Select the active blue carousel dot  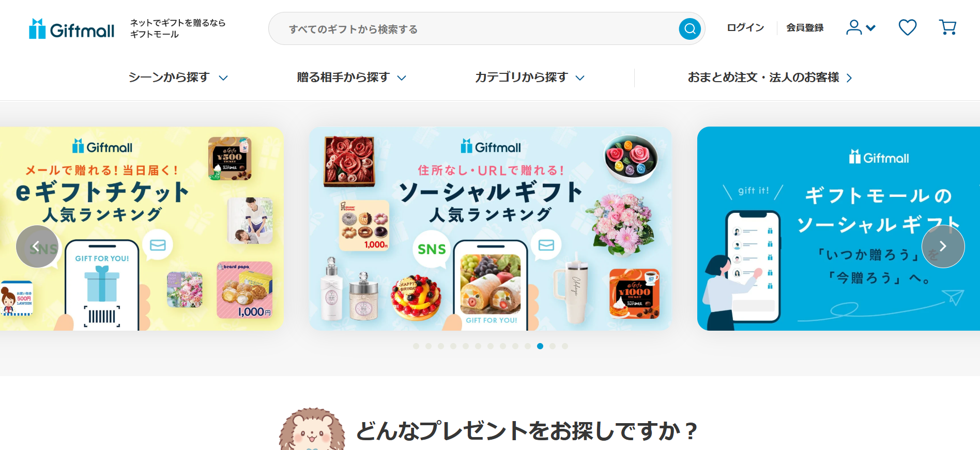click(540, 346)
